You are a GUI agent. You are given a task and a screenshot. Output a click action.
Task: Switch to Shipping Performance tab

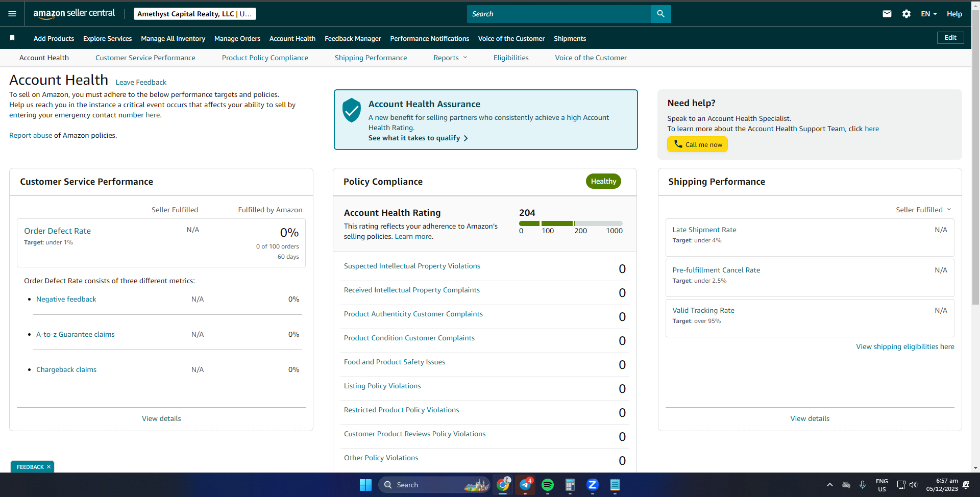click(x=371, y=58)
